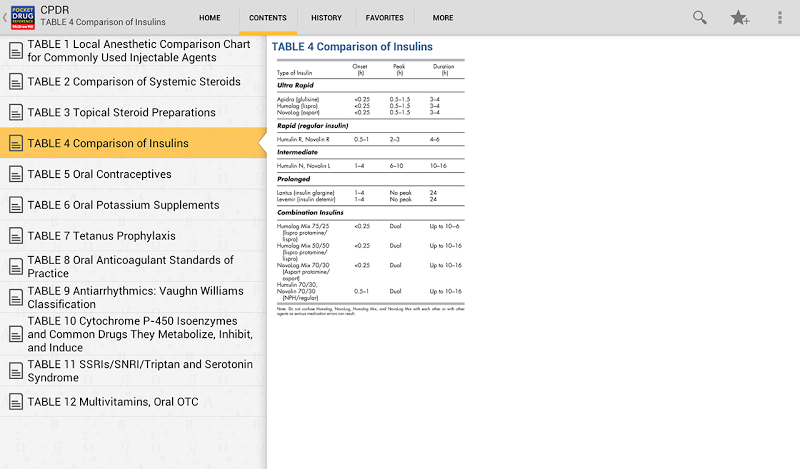Click the Humulin R, Novolin R row
This screenshot has width=800, height=469.
click(x=370, y=139)
